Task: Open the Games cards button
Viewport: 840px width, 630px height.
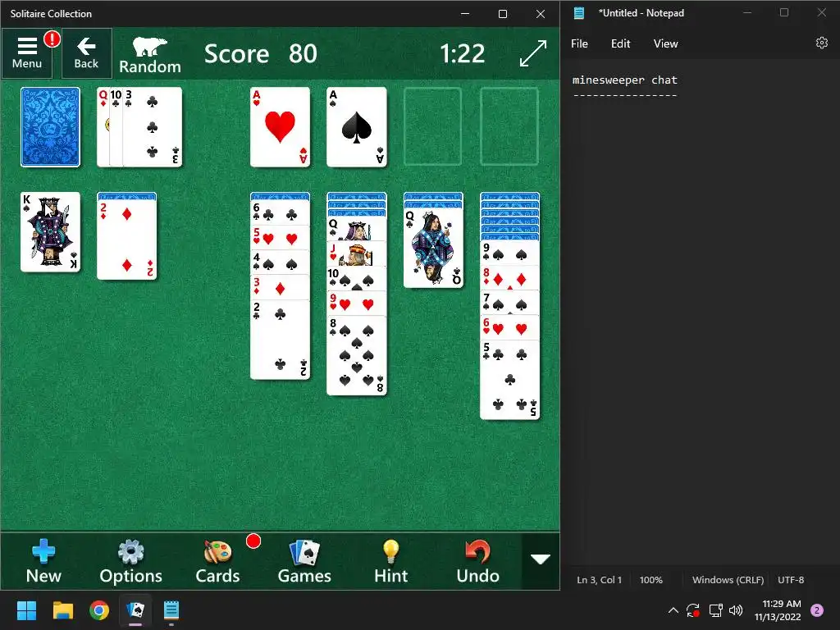Action: (304, 561)
